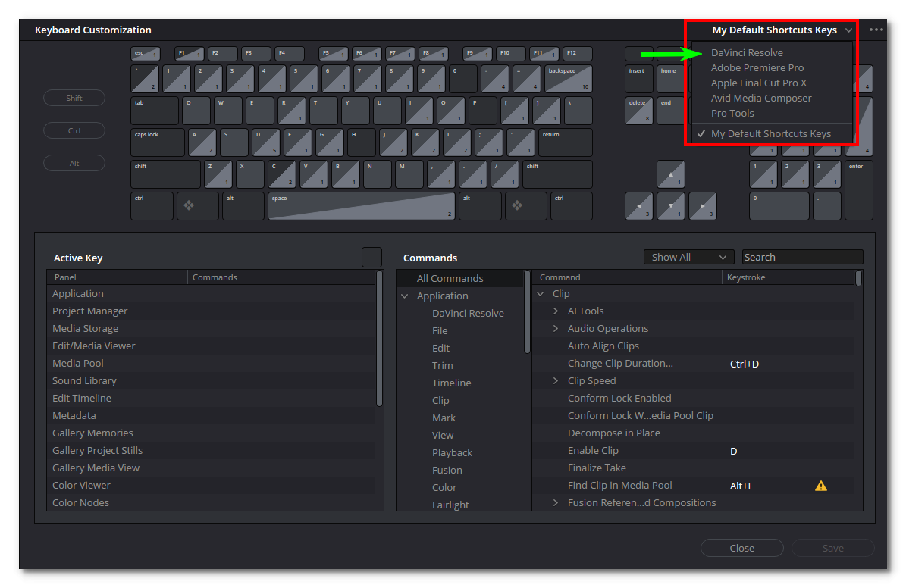This screenshot has height=588, width=906.
Task: Click the backspace key on virtual keyboard
Action: [569, 79]
